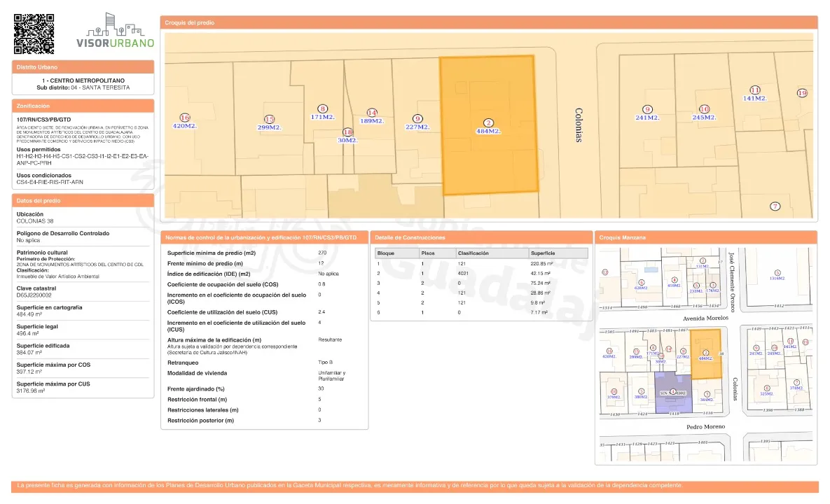Click the Zonificación section header
Image resolution: width=830 pixels, height=504 pixels.
click(x=83, y=106)
